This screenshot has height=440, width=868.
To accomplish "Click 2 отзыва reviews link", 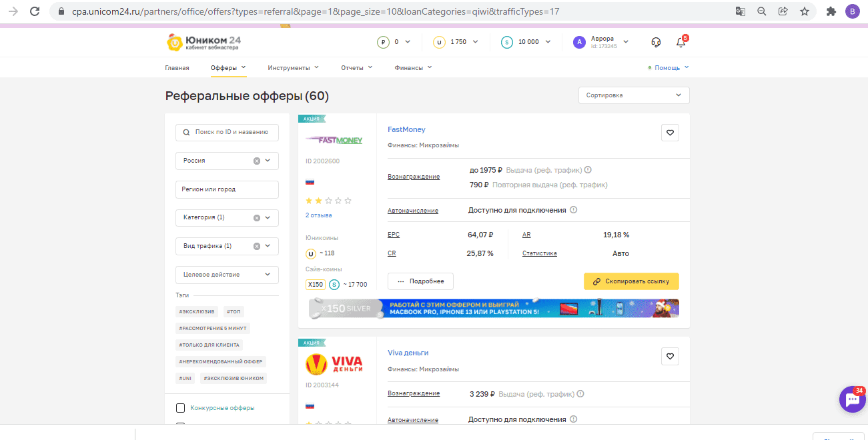I will click(318, 215).
